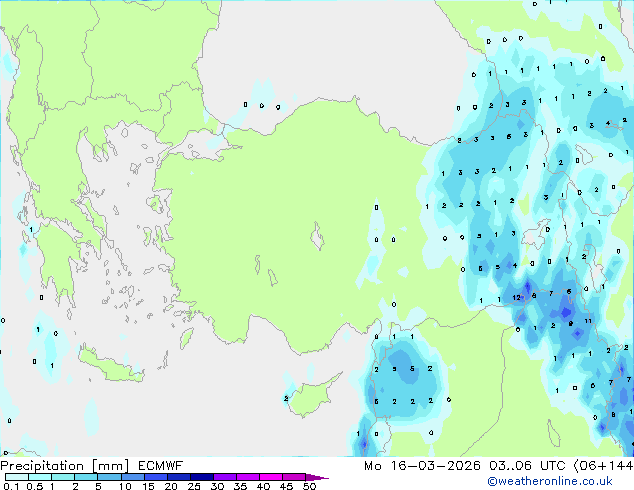This screenshot has height=490, width=634.
Task: Click the 1 to 2 mm legend swatch
Action: pyautogui.click(x=63, y=477)
